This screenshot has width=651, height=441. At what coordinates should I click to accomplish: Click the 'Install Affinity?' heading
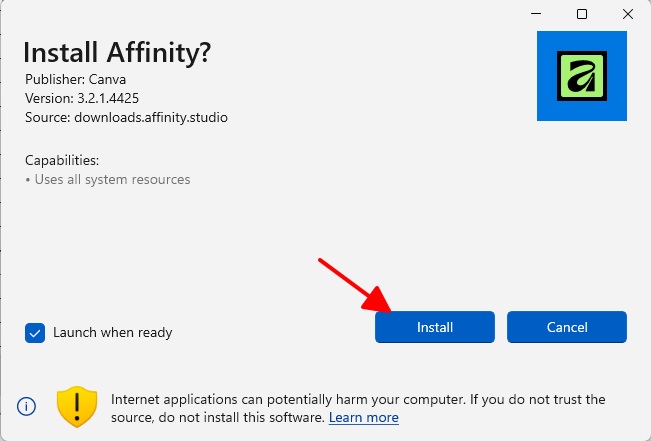tap(117, 53)
